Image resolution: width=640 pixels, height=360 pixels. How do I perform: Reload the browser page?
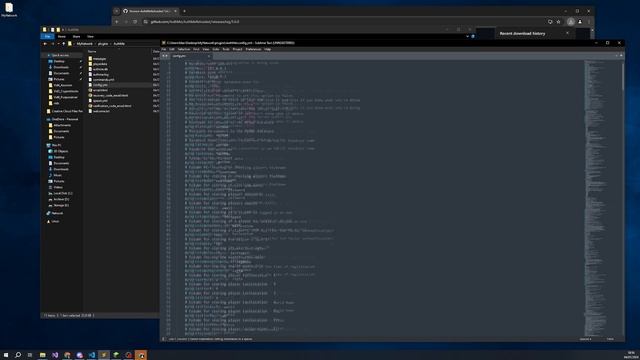[x=135, y=22]
